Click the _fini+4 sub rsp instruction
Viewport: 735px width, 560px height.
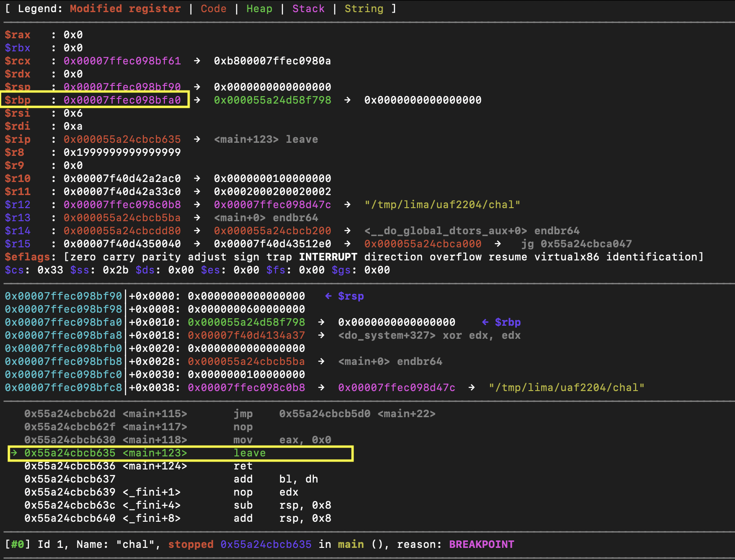[178, 505]
